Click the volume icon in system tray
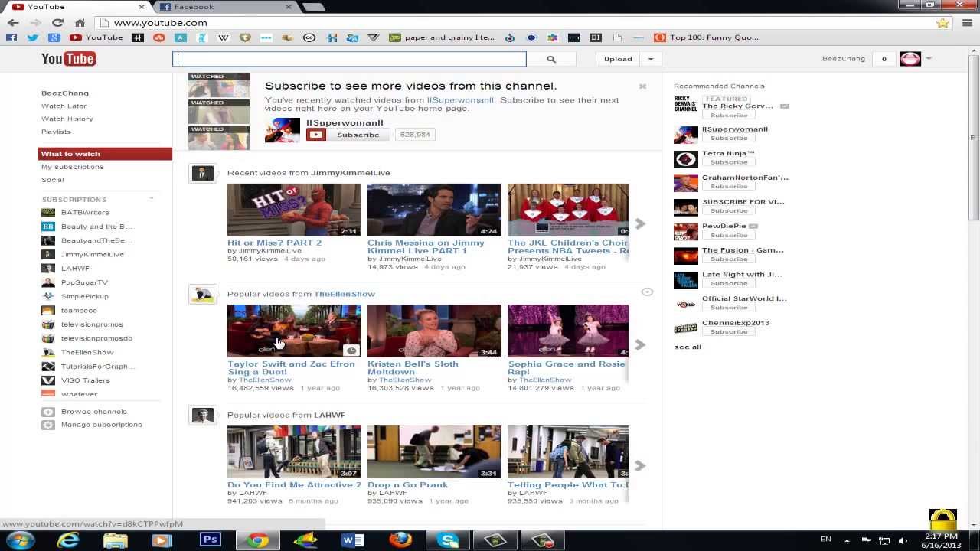Image resolution: width=980 pixels, height=551 pixels. (902, 540)
